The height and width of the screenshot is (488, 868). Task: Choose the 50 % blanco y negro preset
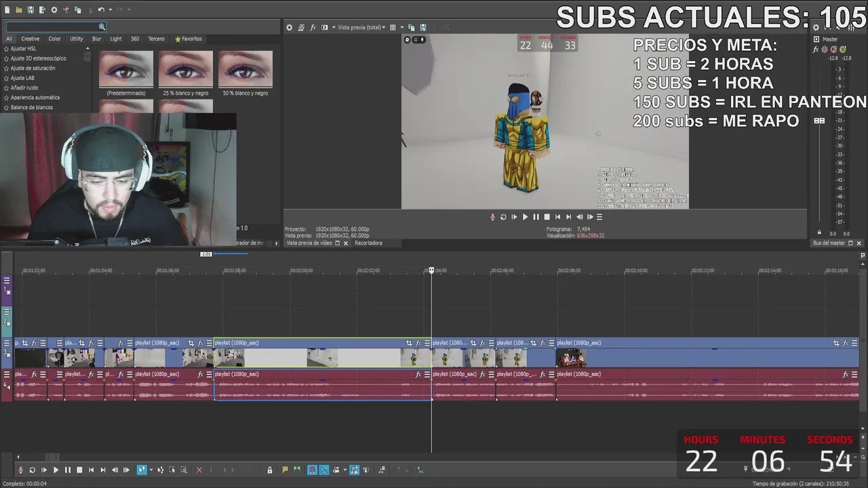point(245,69)
